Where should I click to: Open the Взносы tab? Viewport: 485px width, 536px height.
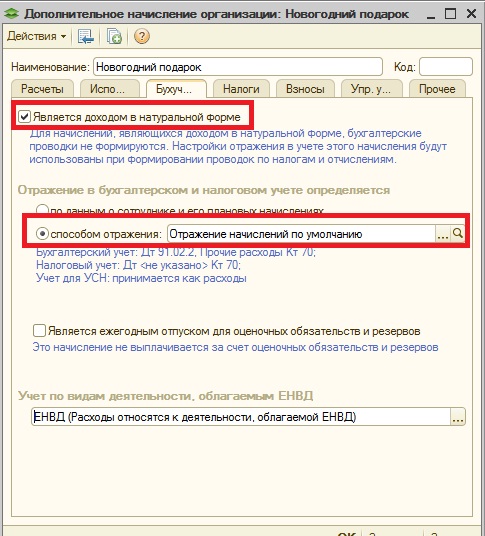(x=305, y=89)
